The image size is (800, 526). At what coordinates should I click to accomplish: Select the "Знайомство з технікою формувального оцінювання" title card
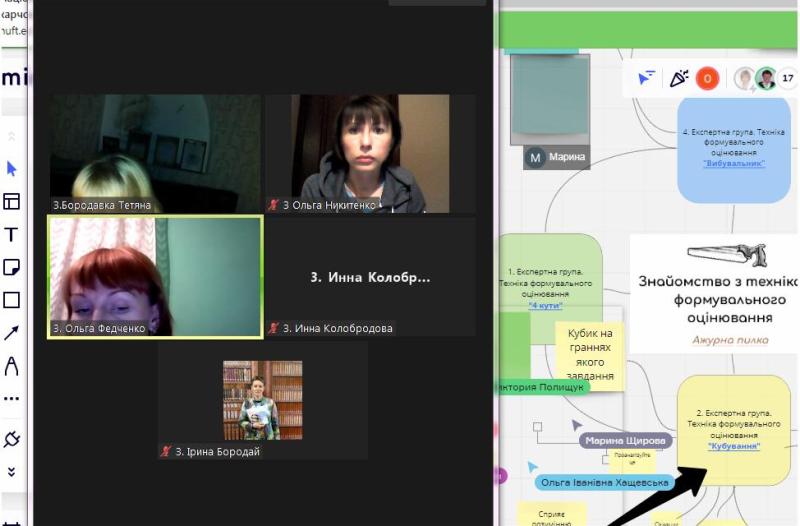(x=715, y=294)
